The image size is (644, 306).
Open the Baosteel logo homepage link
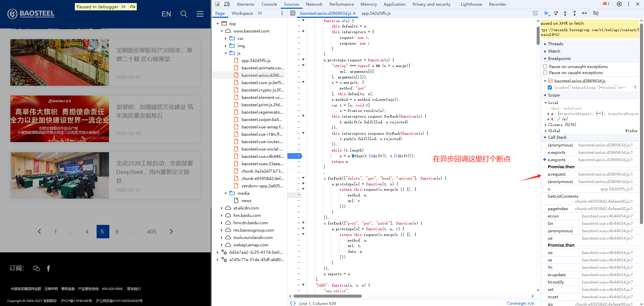[x=31, y=14]
